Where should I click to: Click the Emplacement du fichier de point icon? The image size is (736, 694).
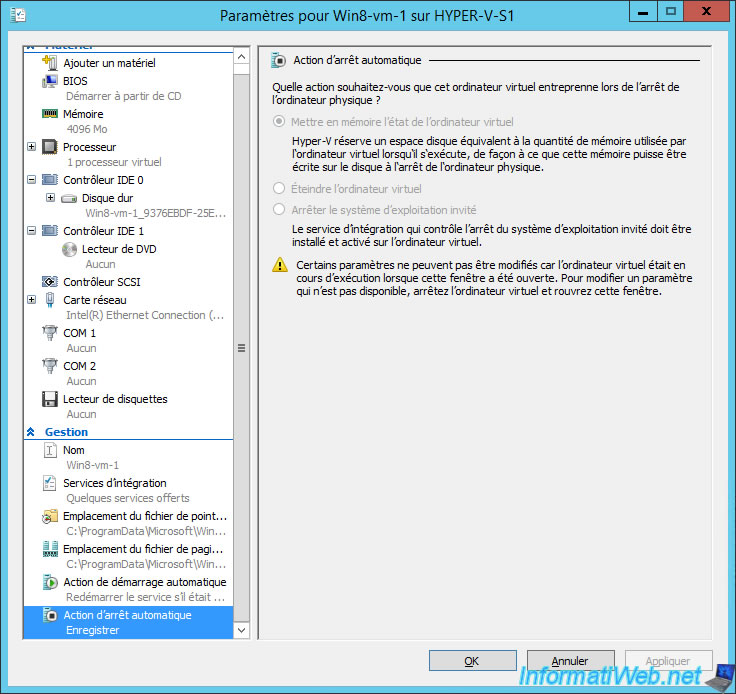(x=50, y=516)
